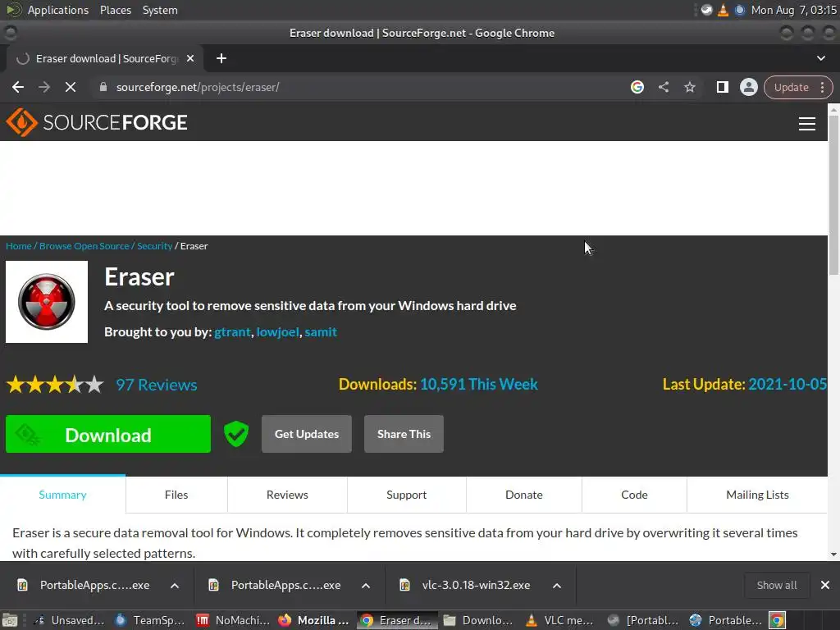Viewport: 840px width, 630px height.
Task: Go back to previous page in Chrome
Action: coord(18,87)
